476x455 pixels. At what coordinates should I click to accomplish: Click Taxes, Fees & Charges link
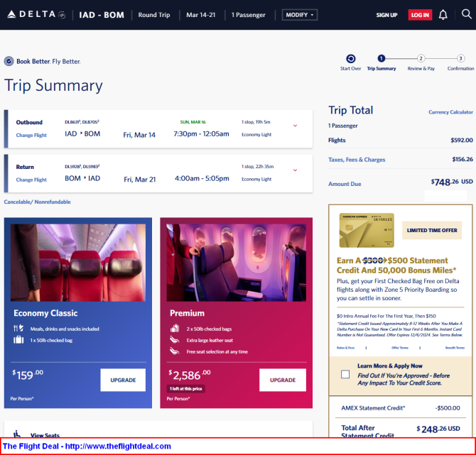pos(357,160)
